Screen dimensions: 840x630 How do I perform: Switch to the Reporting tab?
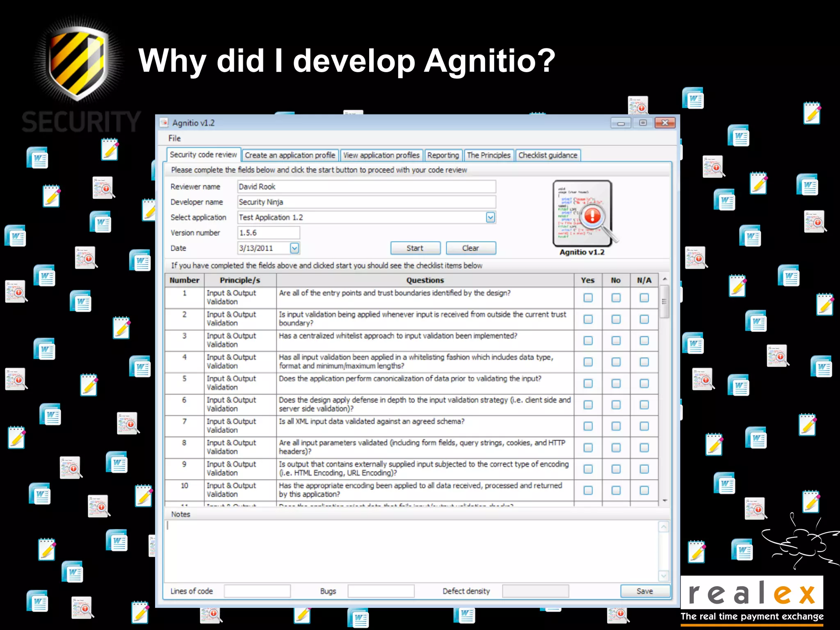443,155
